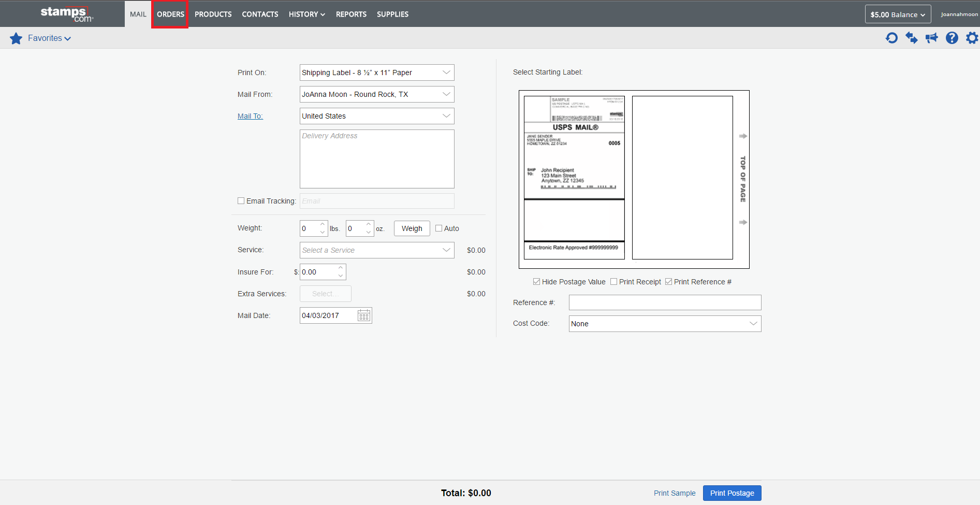Expand the Select a Service dropdown
Screen dimensions: 980x505
446,250
